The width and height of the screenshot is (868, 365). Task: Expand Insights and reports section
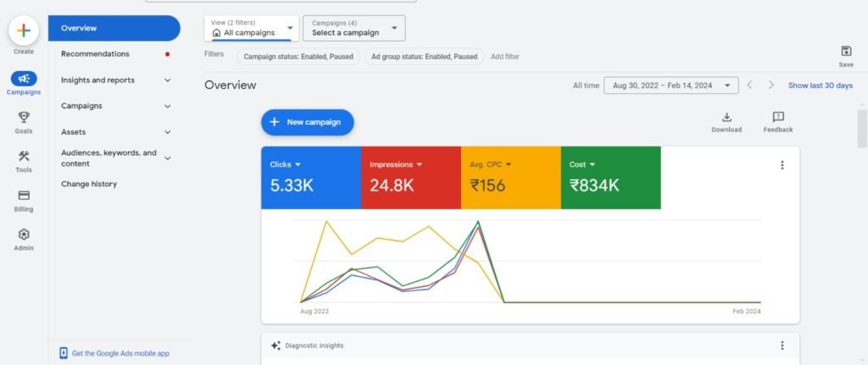tap(167, 80)
